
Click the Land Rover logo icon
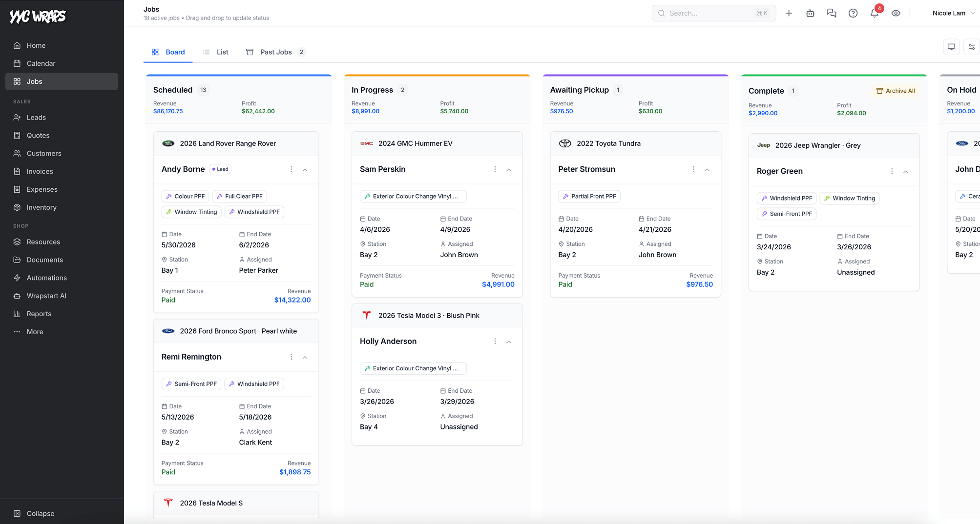168,143
